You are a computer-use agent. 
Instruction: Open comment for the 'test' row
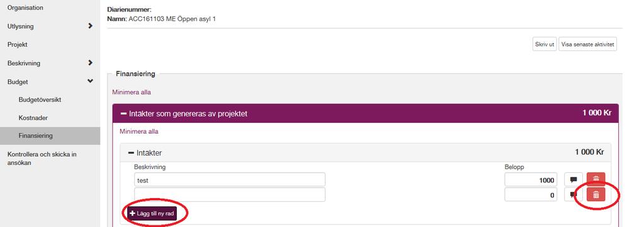pyautogui.click(x=573, y=180)
